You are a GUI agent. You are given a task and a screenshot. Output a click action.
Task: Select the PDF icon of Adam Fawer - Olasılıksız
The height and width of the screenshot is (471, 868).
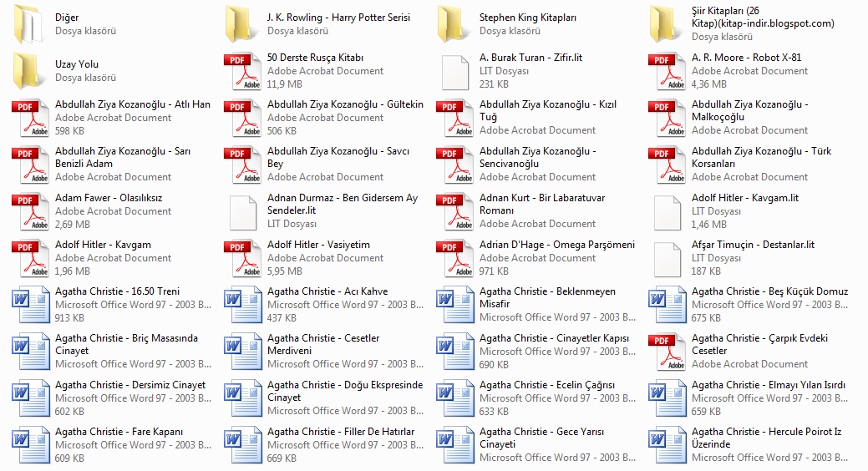30,211
